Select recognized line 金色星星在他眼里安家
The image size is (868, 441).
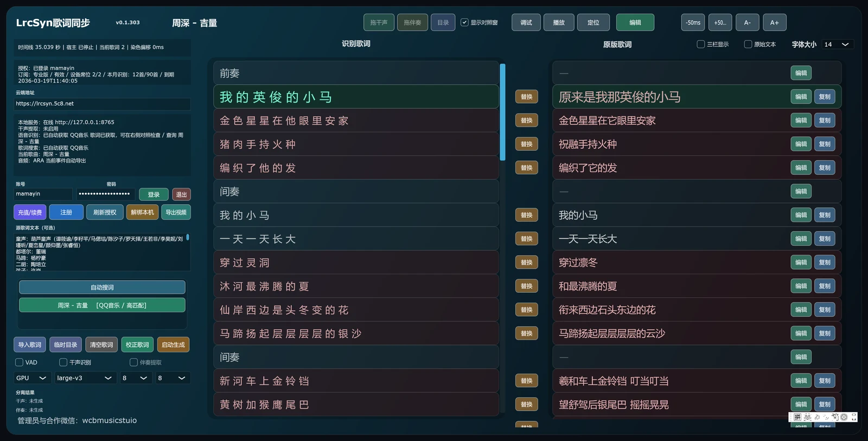point(356,121)
